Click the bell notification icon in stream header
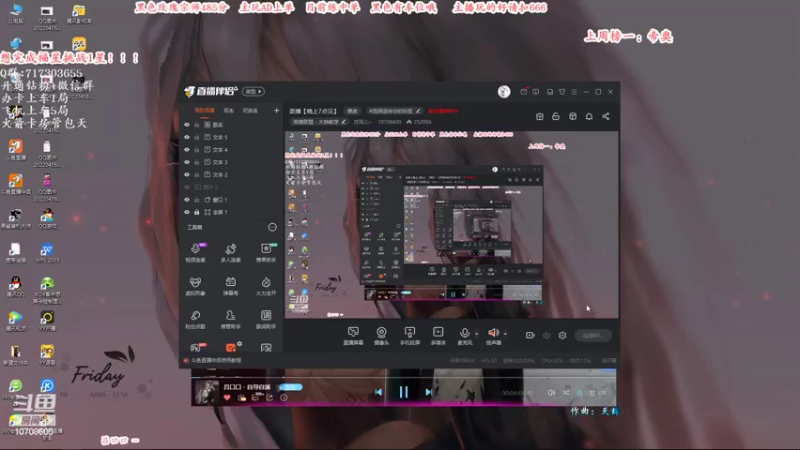This screenshot has height=450, width=800. [x=589, y=116]
